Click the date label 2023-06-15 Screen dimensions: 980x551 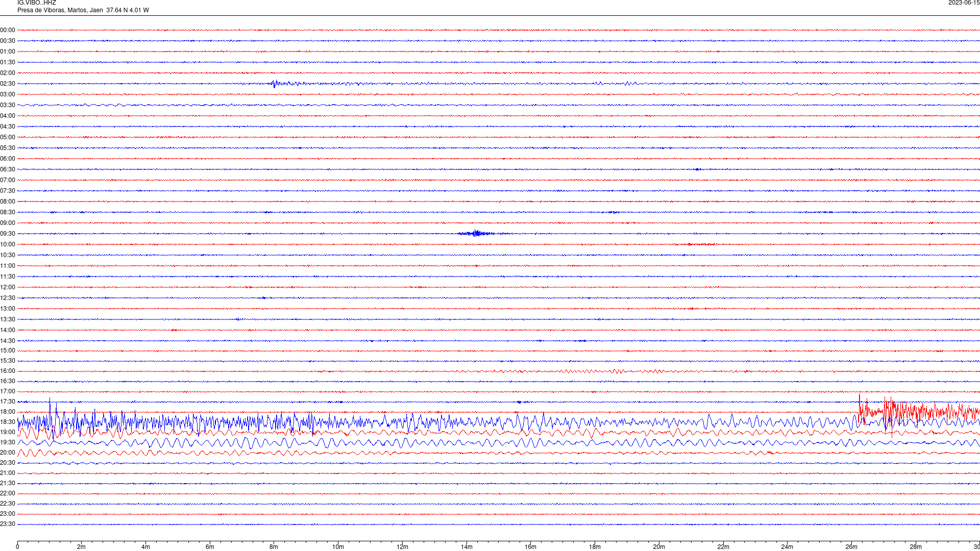[964, 3]
